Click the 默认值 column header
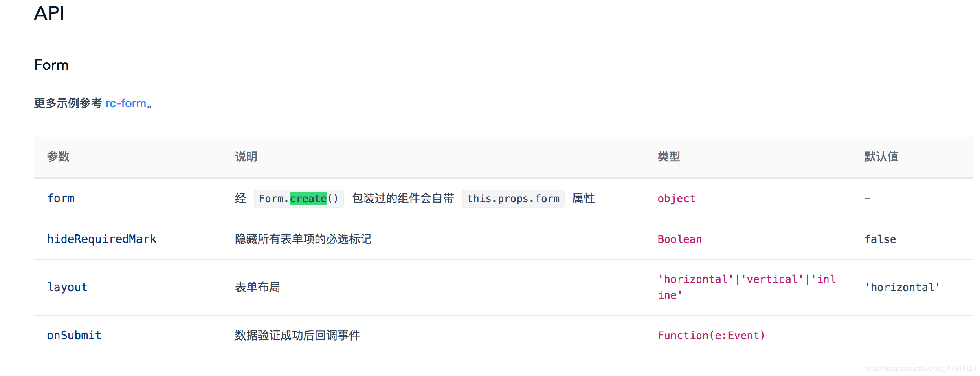This screenshot has height=376, width=980. point(881,157)
